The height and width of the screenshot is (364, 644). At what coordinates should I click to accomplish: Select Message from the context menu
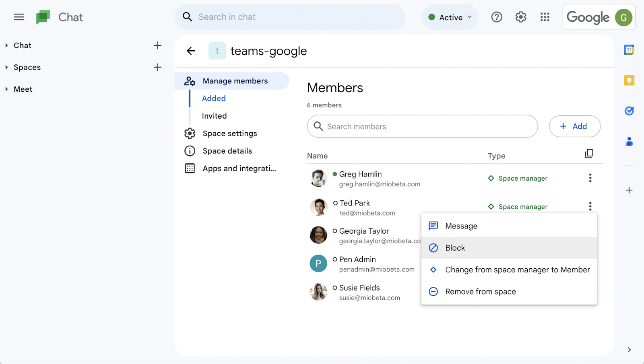[509, 226]
